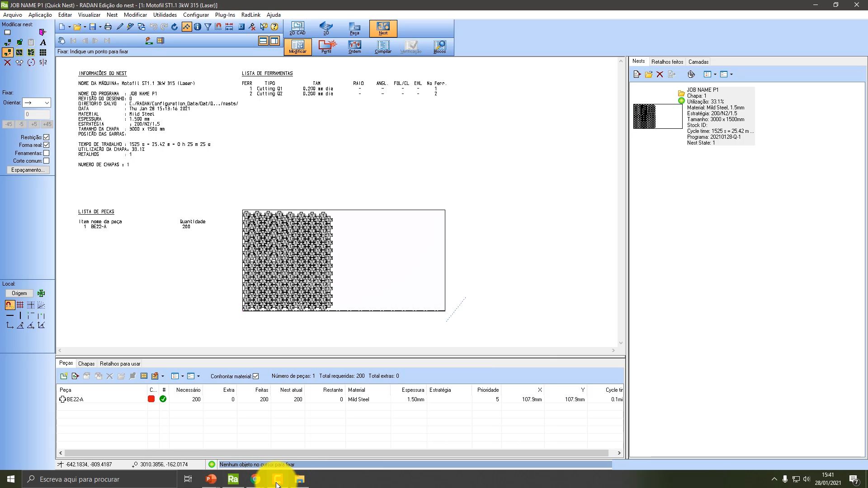Click the add new part icon

click(x=64, y=376)
